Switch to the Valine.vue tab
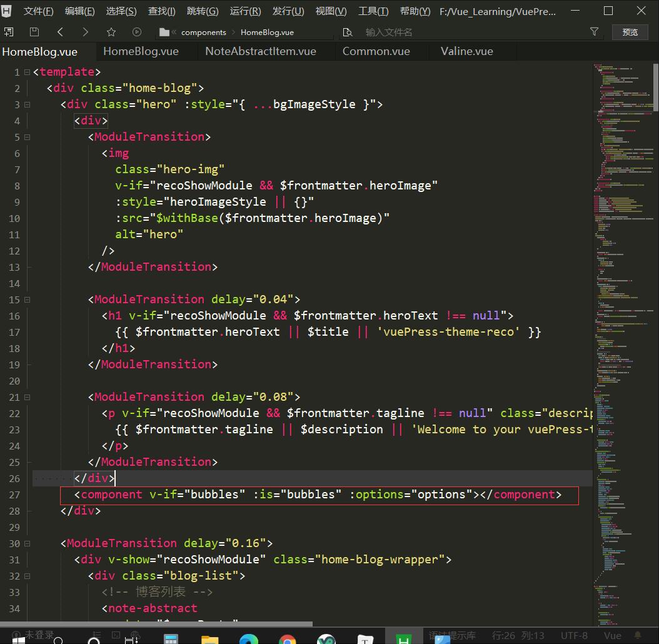 click(466, 51)
